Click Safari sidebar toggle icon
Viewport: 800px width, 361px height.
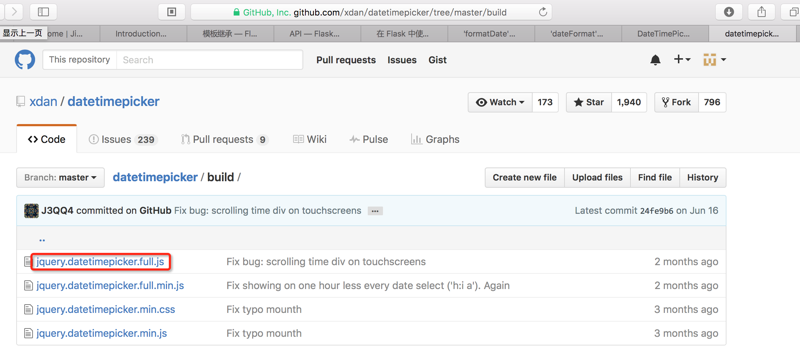point(43,11)
